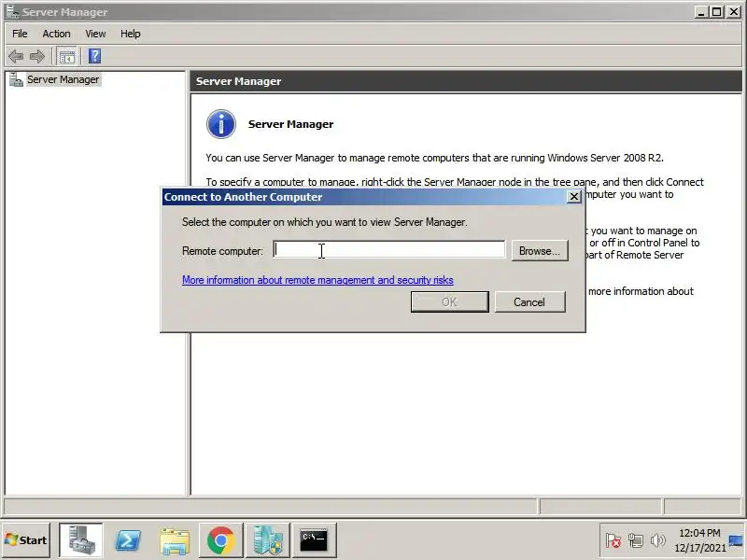Click the Forward arrow toolbar icon

[37, 57]
